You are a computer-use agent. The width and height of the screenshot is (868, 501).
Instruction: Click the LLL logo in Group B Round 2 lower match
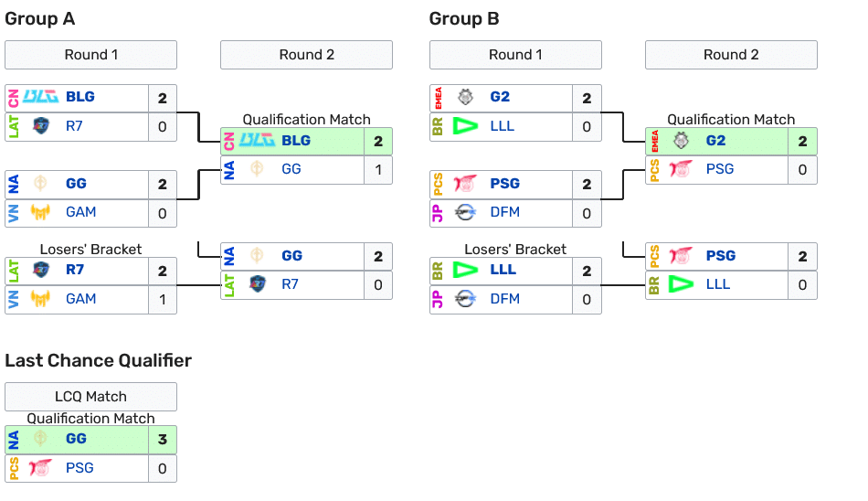coord(681,284)
